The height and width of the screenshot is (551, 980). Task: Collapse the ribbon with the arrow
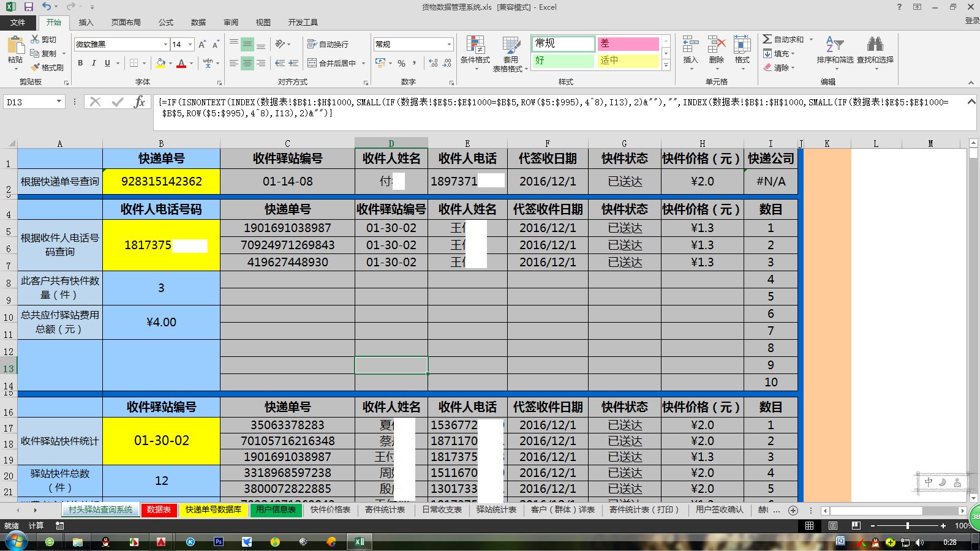coord(971,83)
